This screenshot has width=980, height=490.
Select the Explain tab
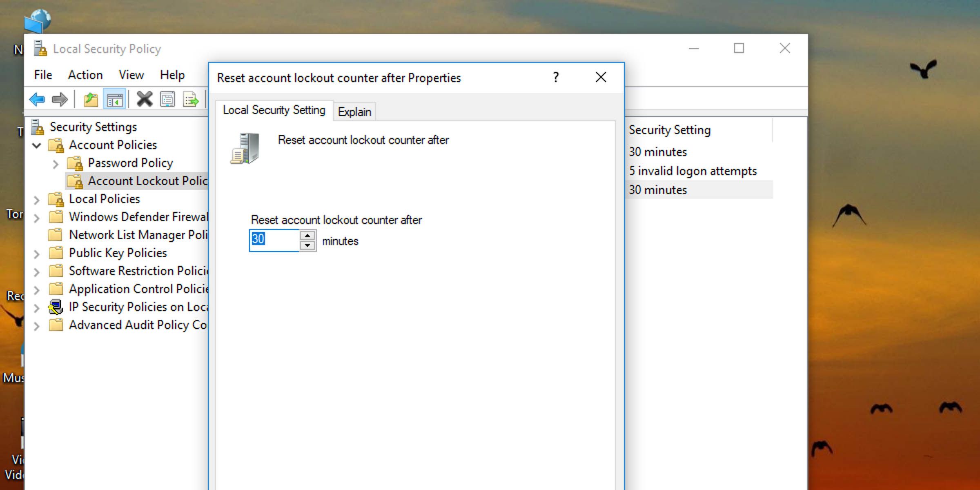click(354, 111)
